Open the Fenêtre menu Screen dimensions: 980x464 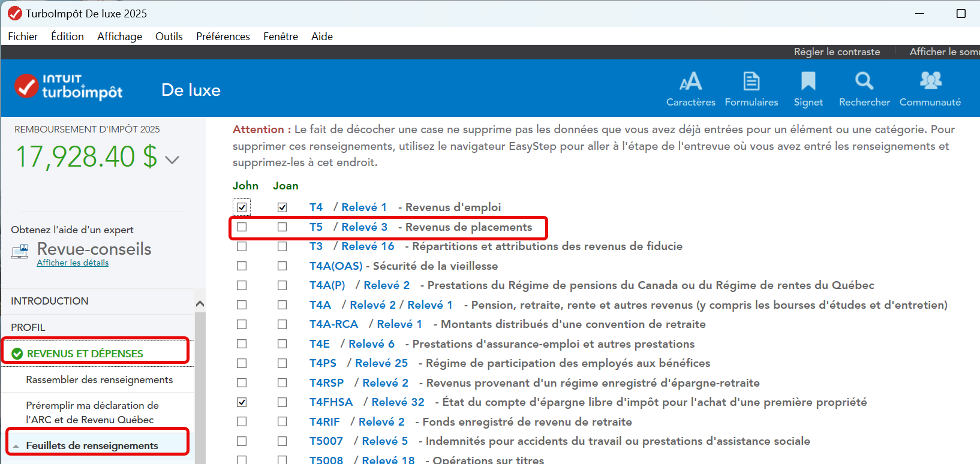point(281,36)
